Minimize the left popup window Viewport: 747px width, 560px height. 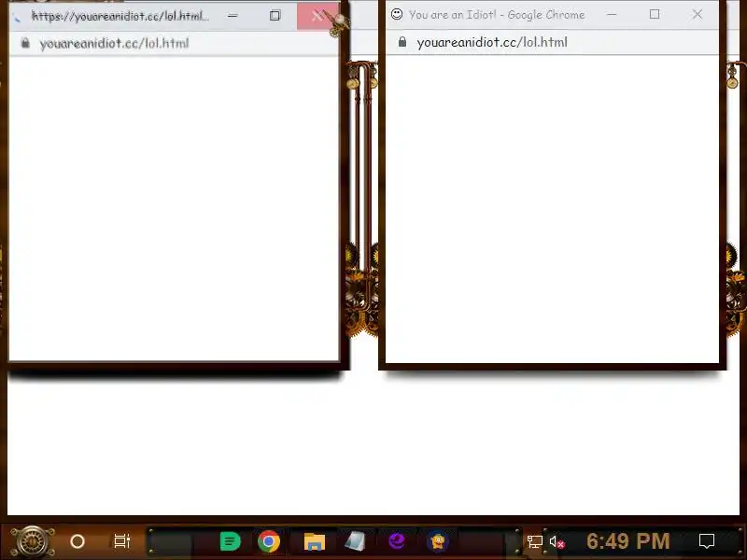click(x=233, y=16)
